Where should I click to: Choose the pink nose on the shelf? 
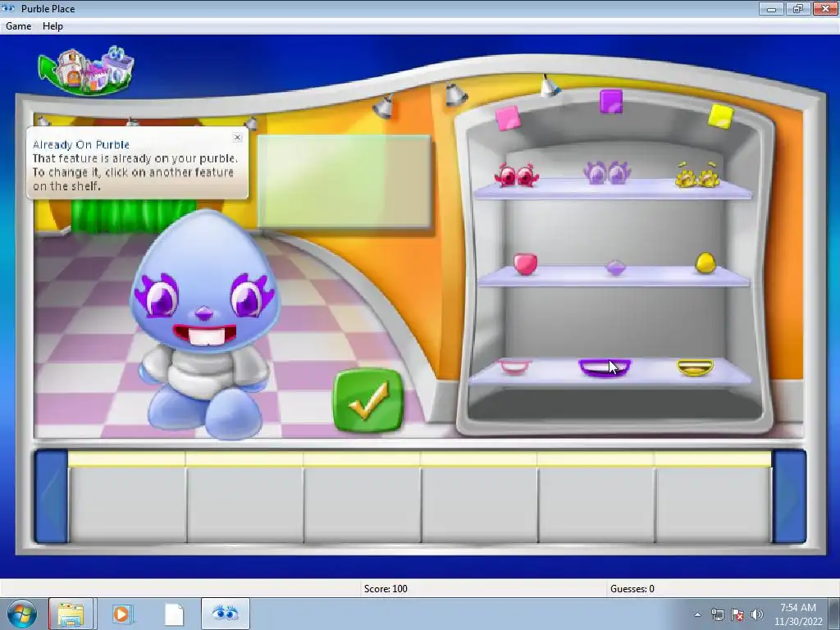coord(525,264)
